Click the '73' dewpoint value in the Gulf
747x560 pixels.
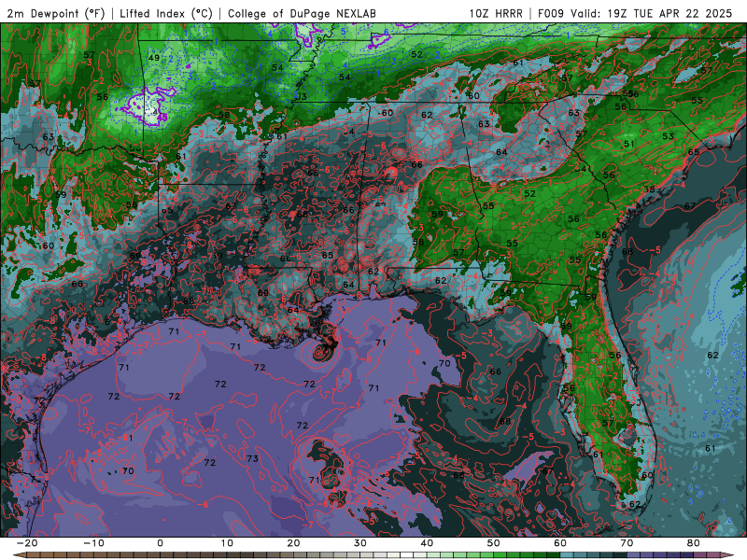tap(252, 458)
